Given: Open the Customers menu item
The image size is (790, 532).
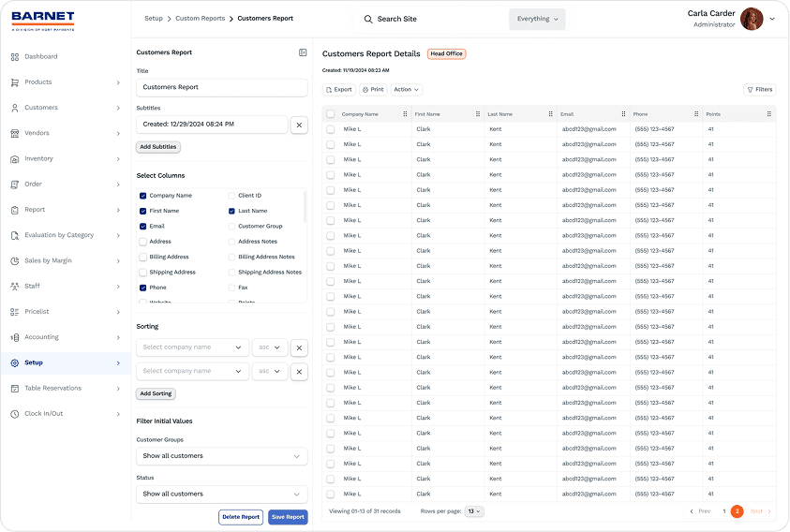Looking at the screenshot, I should 66,108.
